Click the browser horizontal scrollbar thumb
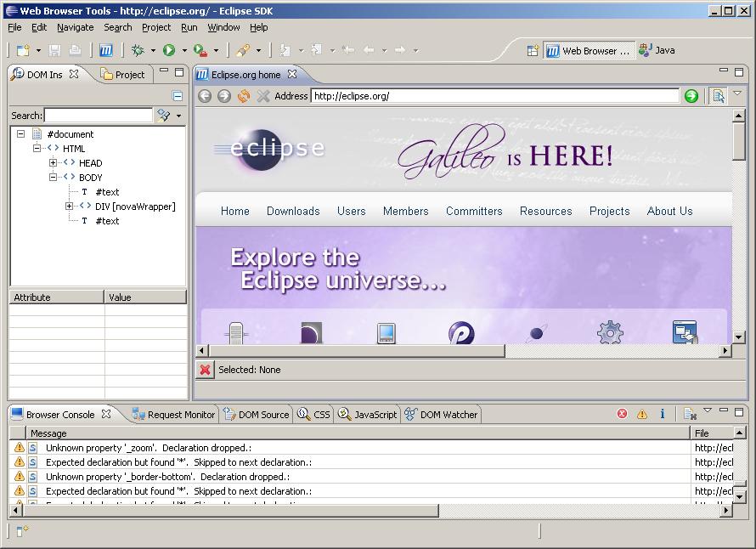This screenshot has width=756, height=549. coord(356,351)
